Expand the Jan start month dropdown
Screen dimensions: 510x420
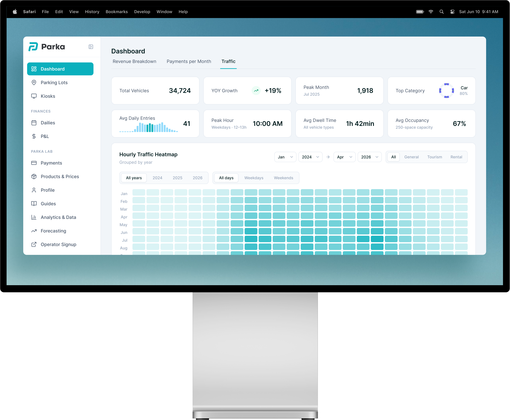[285, 157]
